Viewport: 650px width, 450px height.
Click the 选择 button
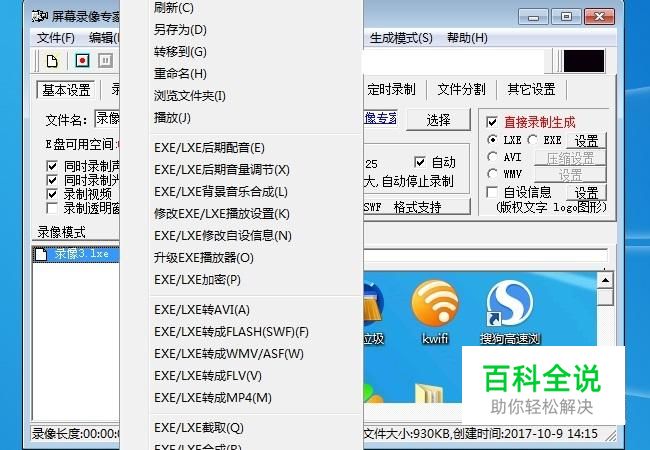point(438,120)
